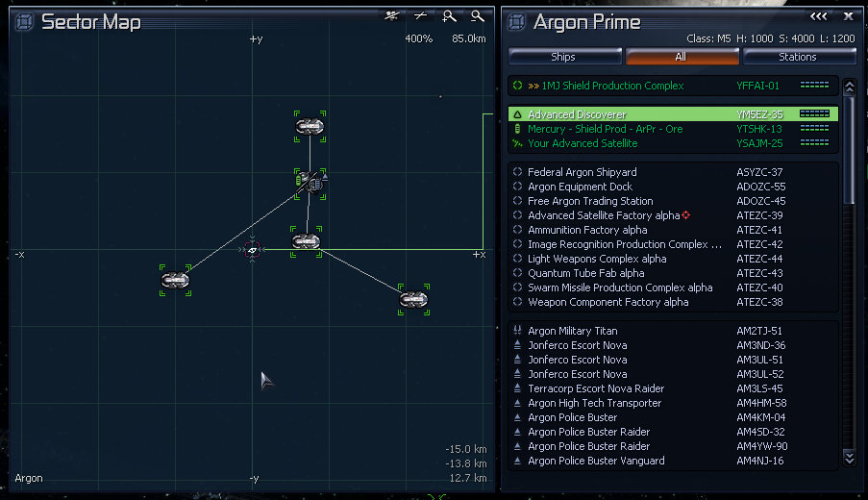Close the Argon Prime panel

[848, 16]
